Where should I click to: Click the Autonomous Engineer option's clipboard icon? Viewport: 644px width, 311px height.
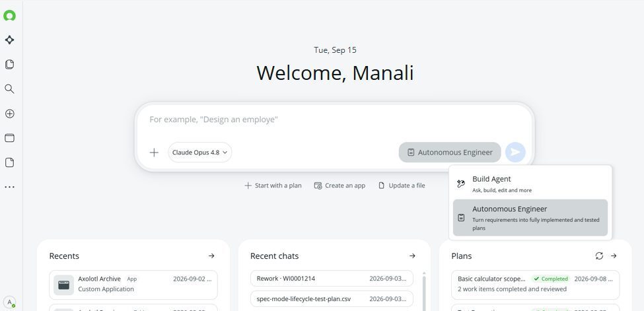[461, 218]
